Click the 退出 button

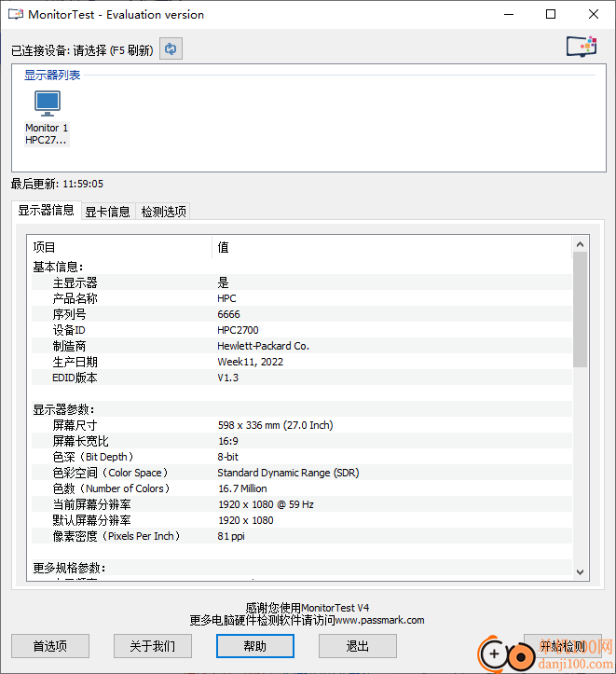358,646
